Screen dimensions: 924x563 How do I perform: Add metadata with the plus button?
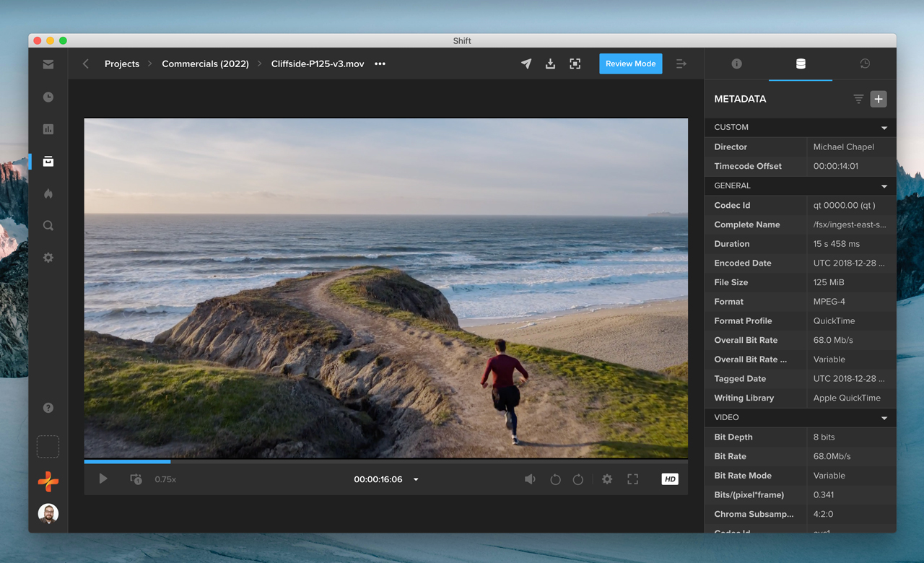879,99
